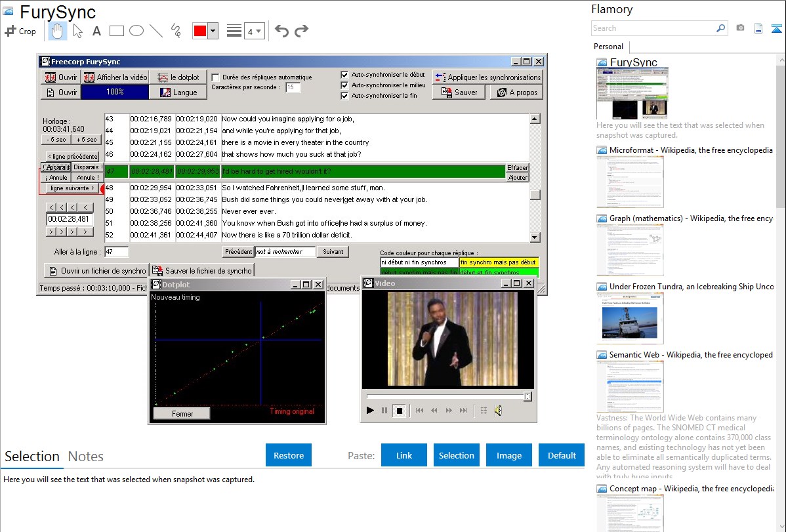Pick the rectangle shape tool
786x532 pixels.
116,31
